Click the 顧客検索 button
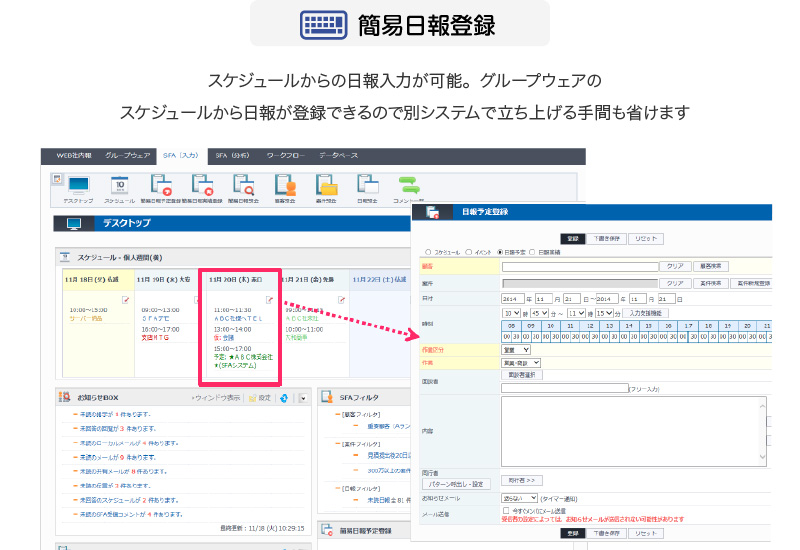 (710, 267)
